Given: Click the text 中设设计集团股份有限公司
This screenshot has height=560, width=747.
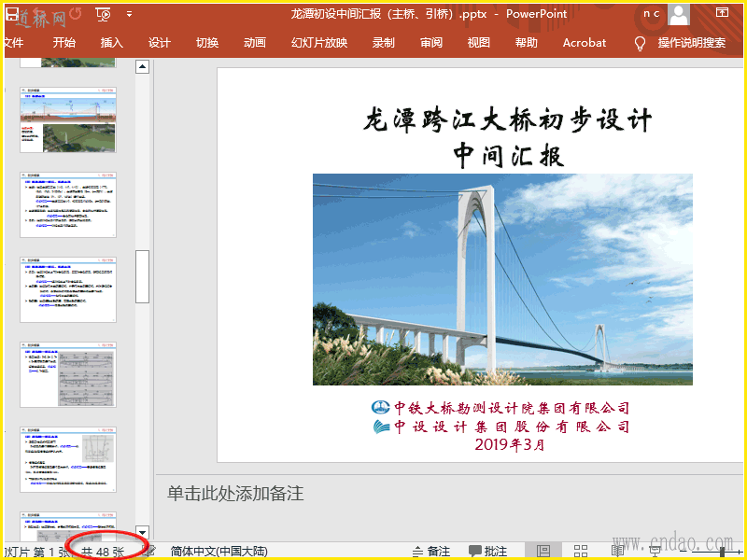Looking at the screenshot, I should [x=512, y=427].
